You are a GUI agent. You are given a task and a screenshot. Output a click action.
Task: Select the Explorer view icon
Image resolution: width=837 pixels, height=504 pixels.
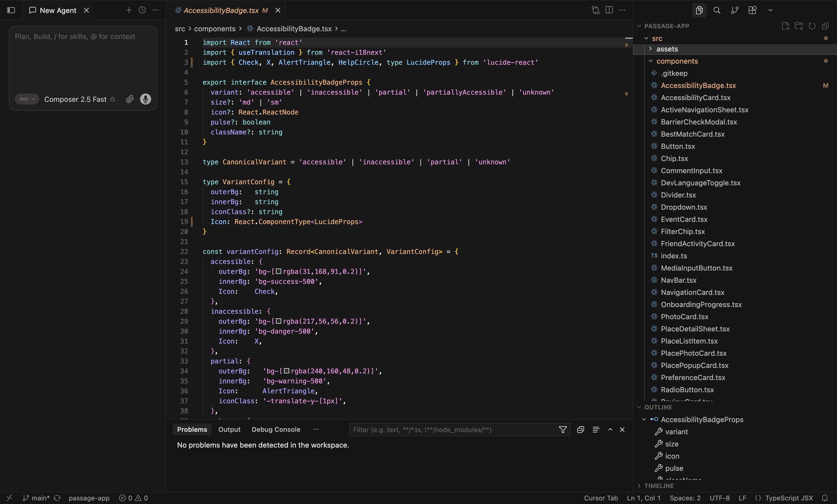699,10
